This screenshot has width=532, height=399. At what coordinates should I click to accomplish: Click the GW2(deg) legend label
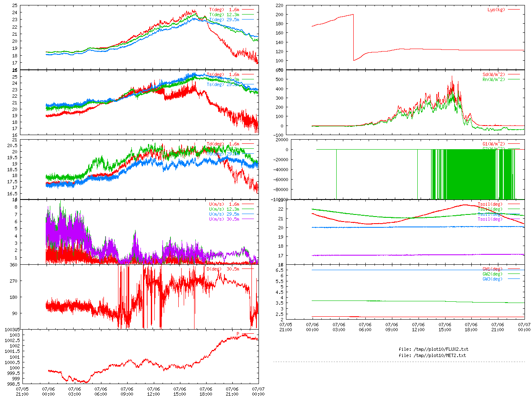[x=493, y=274]
